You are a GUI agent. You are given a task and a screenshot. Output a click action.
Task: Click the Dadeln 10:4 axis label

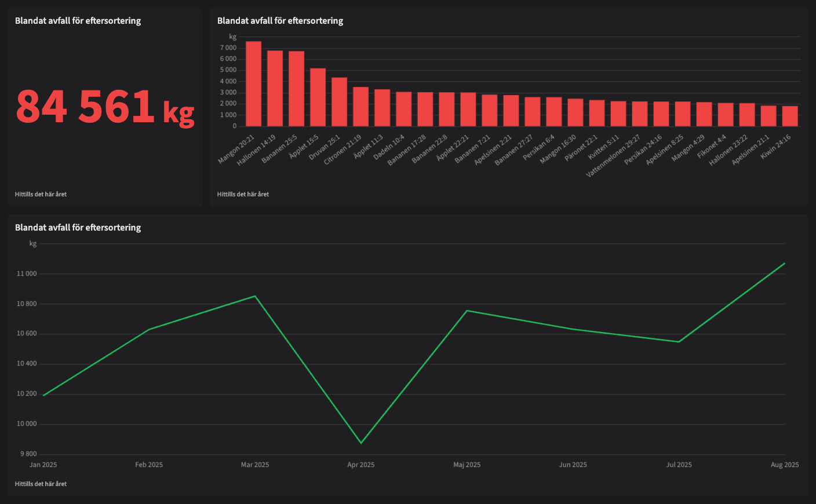389,148
